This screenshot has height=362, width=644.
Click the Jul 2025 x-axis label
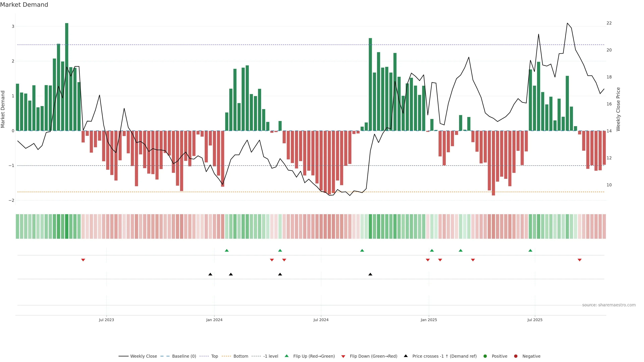pyautogui.click(x=535, y=320)
